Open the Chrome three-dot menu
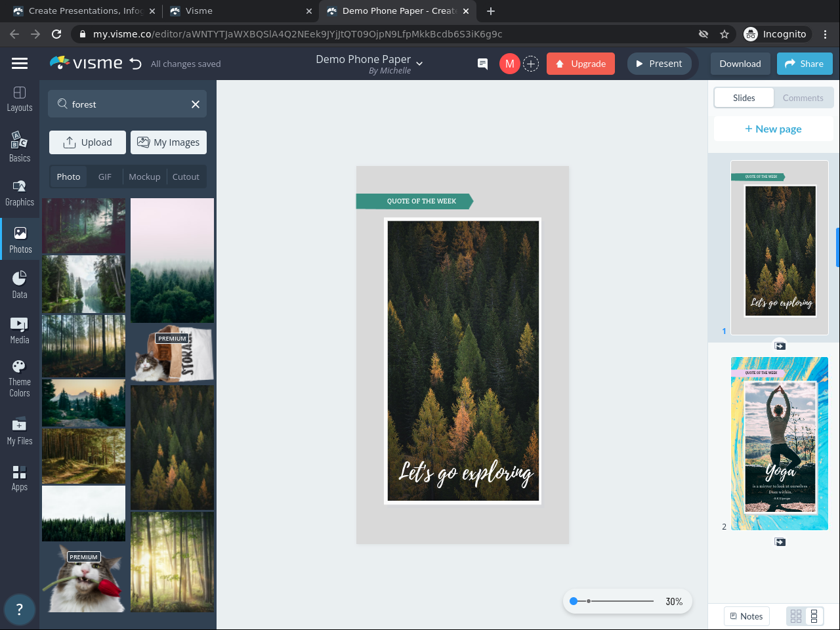This screenshot has width=840, height=630. click(x=826, y=34)
